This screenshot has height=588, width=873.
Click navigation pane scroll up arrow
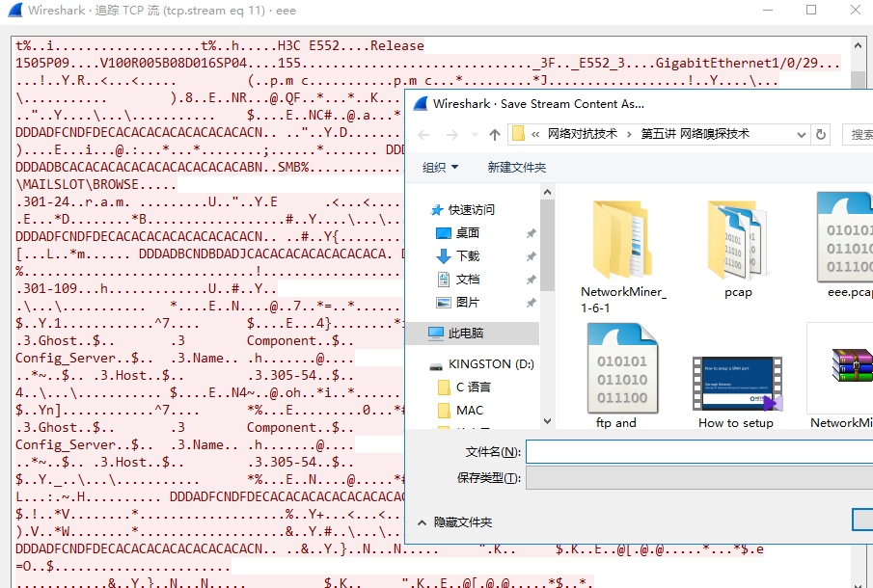click(x=547, y=193)
